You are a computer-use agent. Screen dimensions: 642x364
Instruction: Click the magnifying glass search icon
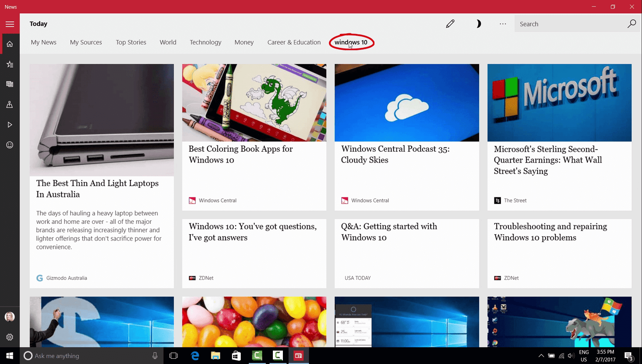pos(632,24)
